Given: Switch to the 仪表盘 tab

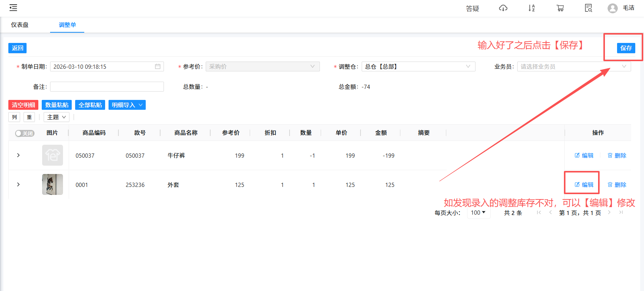Looking at the screenshot, I should (20, 25).
